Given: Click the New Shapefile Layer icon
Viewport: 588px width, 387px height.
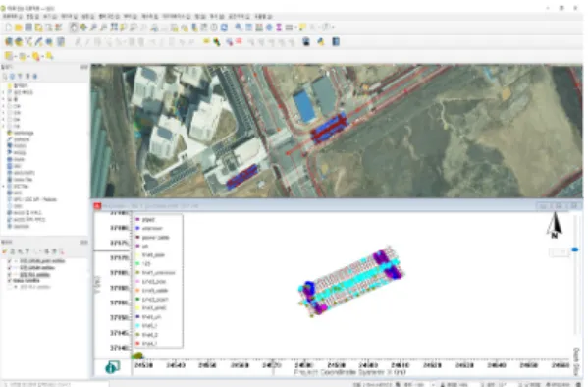Looking at the screenshot, I should coord(28,42).
